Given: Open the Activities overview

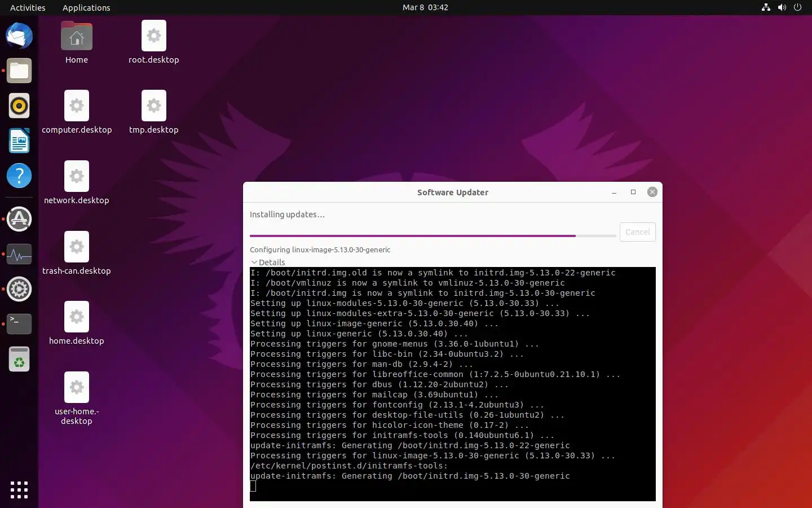Looking at the screenshot, I should [x=28, y=7].
